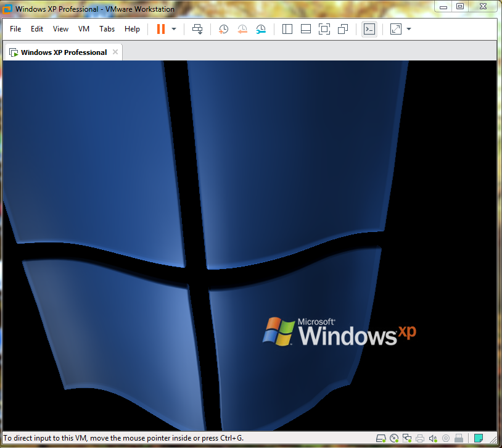This screenshot has height=448, width=502.
Task: Enter full screen mode
Action: [324, 29]
